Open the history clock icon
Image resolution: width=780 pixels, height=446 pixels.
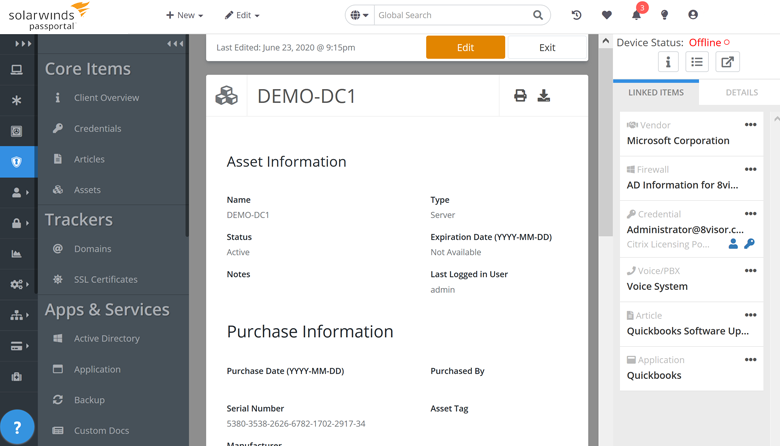(x=577, y=15)
